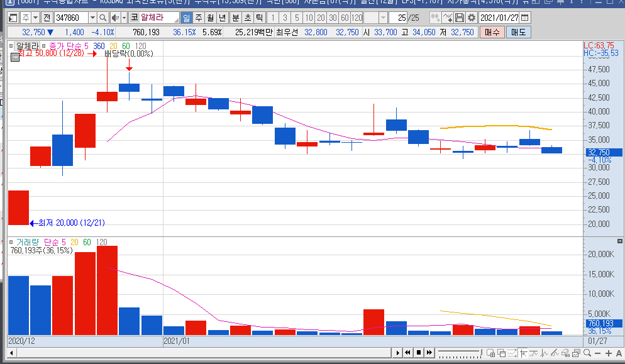Click the candle count field showing 25
625x364 pixels.
click(398, 18)
